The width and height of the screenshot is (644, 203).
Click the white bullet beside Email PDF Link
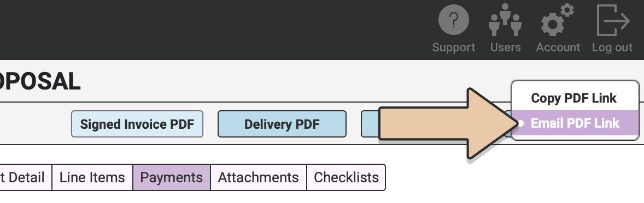(x=521, y=123)
